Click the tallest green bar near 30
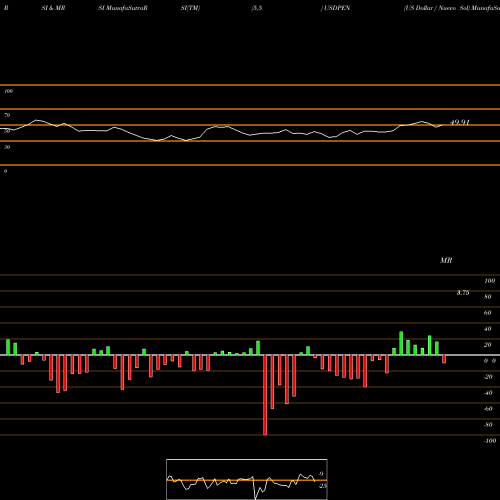500x500 pixels. tap(401, 343)
